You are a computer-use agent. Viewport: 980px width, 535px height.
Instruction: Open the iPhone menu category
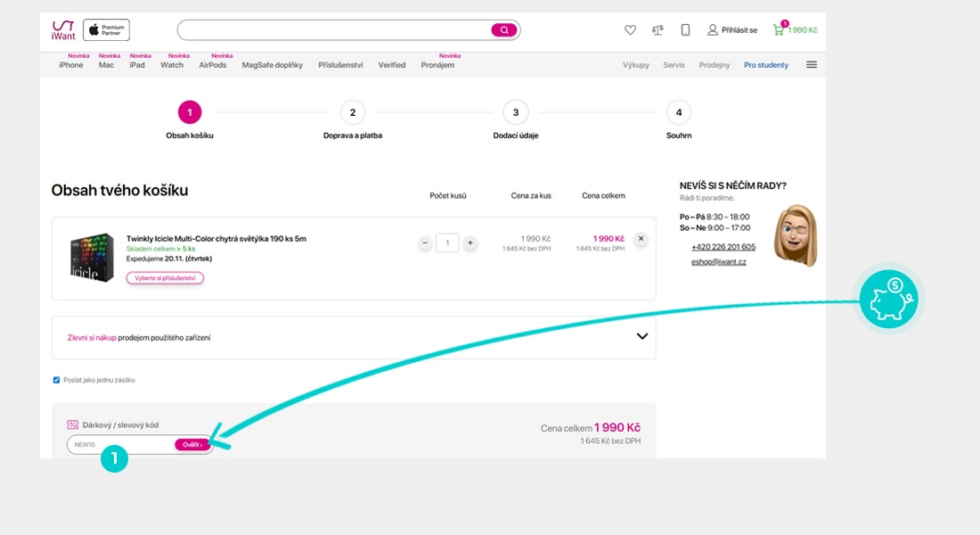click(70, 65)
